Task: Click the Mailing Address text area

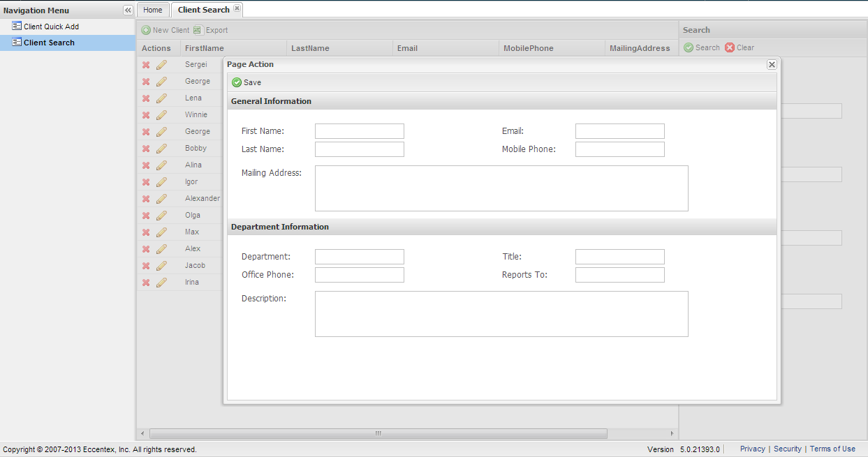Action: [501, 188]
